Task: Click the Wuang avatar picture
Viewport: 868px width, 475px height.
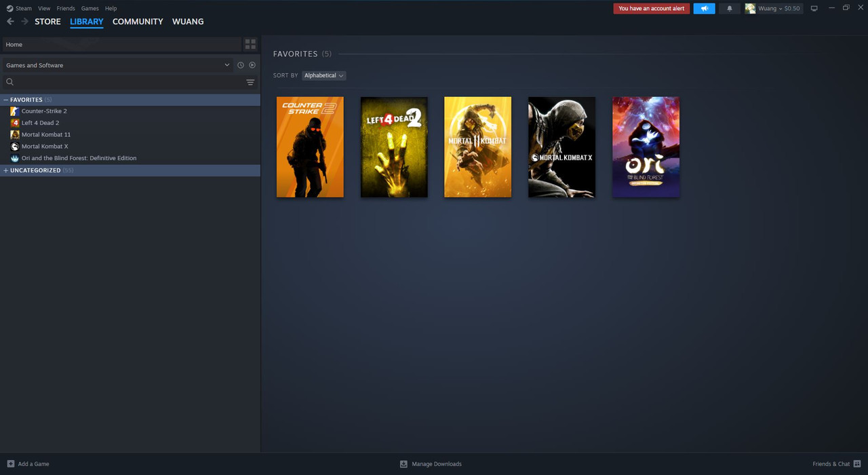Action: (750, 8)
